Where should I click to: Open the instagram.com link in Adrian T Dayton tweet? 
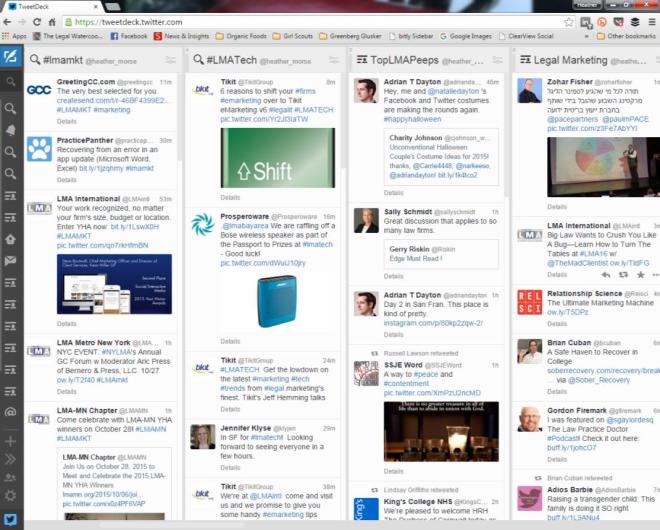point(433,323)
